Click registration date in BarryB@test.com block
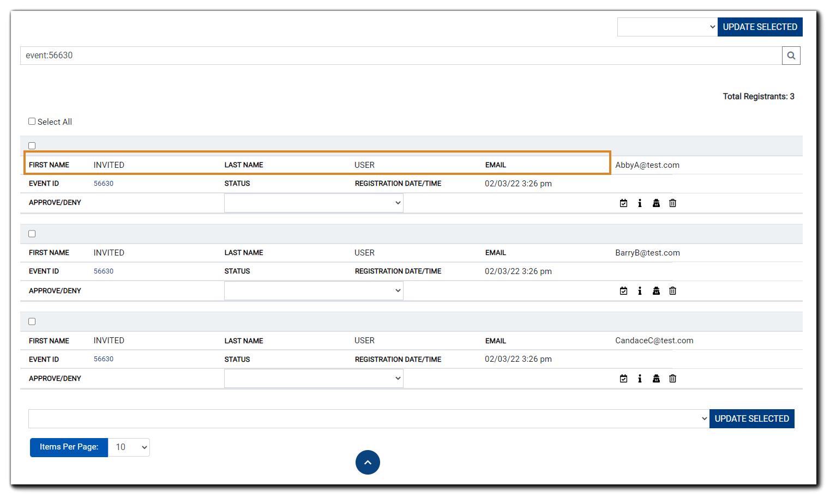836x504 pixels. point(518,271)
